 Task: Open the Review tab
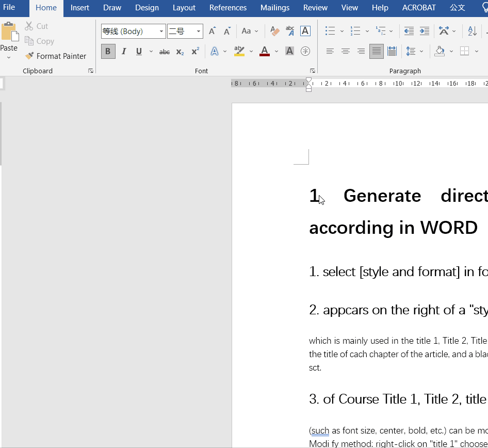tap(315, 8)
